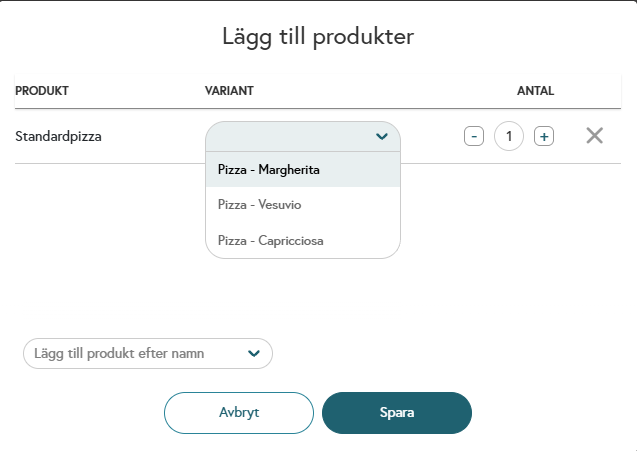Click the VARIANT column header
637x451 pixels.
(229, 91)
